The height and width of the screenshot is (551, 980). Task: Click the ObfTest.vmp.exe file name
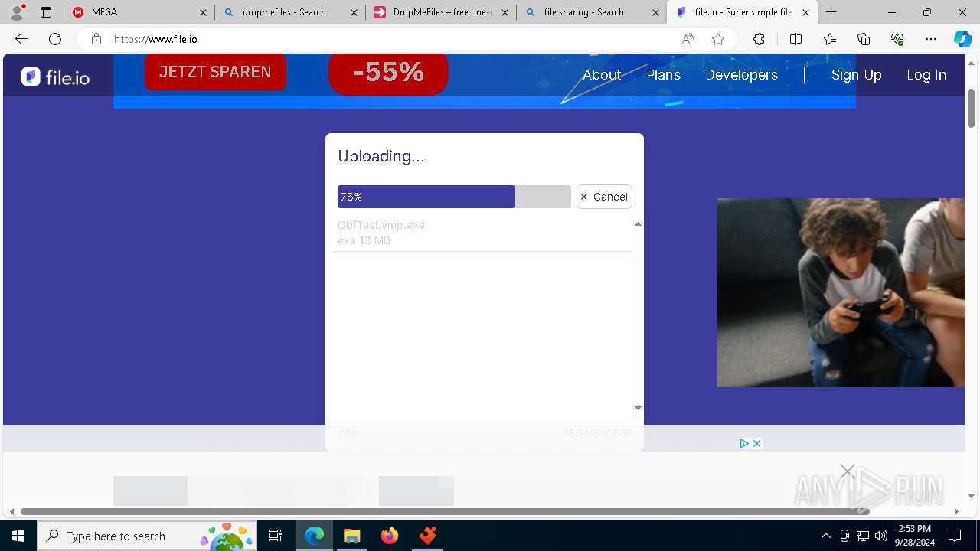(x=381, y=225)
